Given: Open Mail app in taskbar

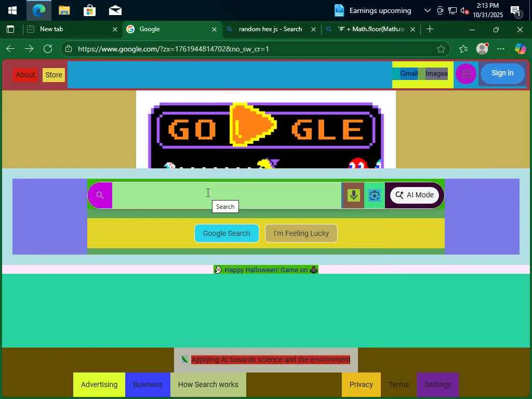Looking at the screenshot, I should pos(115,10).
